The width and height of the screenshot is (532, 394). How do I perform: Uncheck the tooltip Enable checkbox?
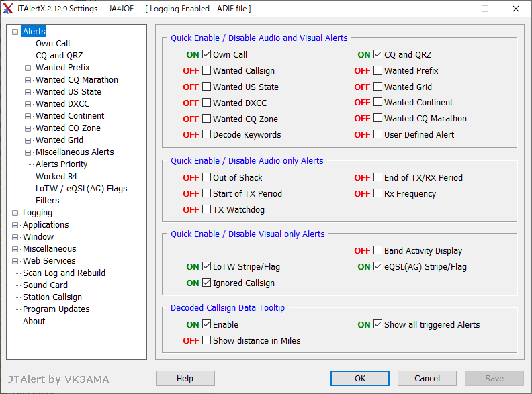click(x=207, y=324)
